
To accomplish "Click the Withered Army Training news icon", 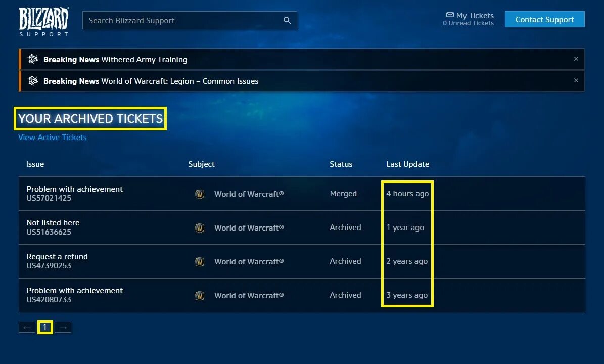I will click(x=33, y=59).
